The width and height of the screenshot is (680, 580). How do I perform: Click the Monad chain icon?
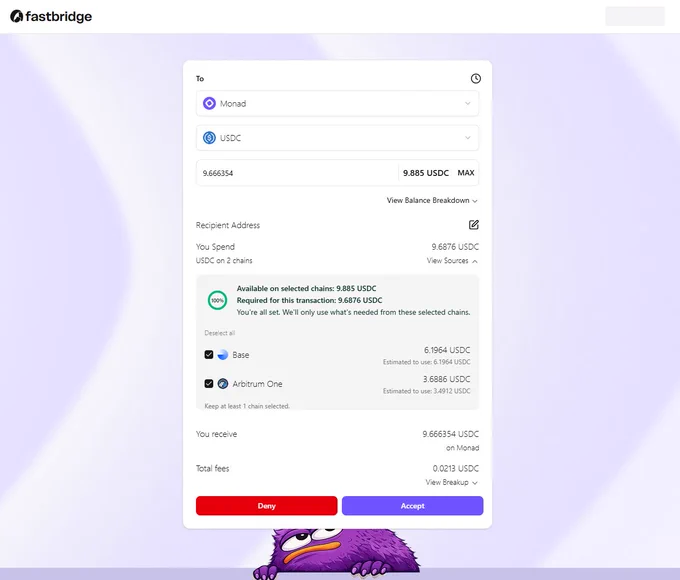[x=209, y=103]
